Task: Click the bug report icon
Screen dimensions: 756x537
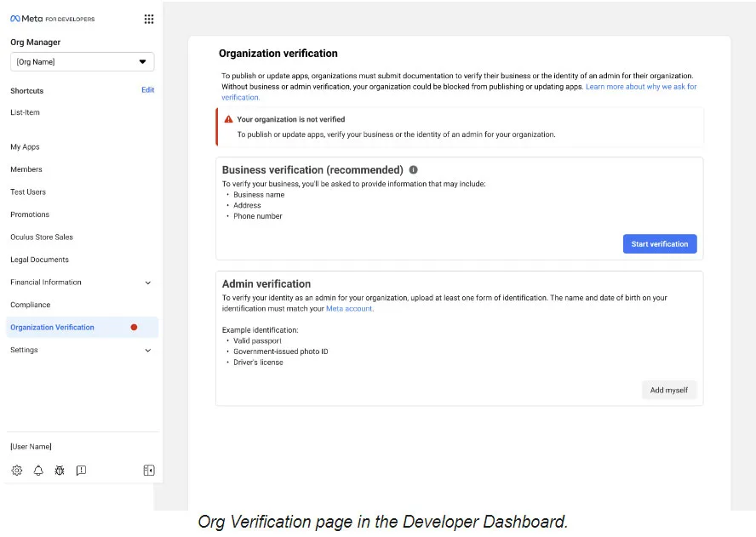Action: coord(60,471)
